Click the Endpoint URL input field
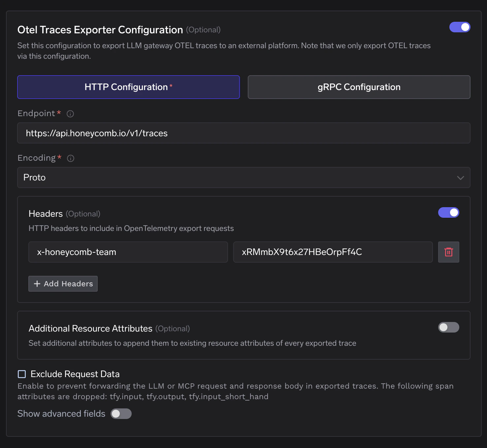 click(244, 133)
